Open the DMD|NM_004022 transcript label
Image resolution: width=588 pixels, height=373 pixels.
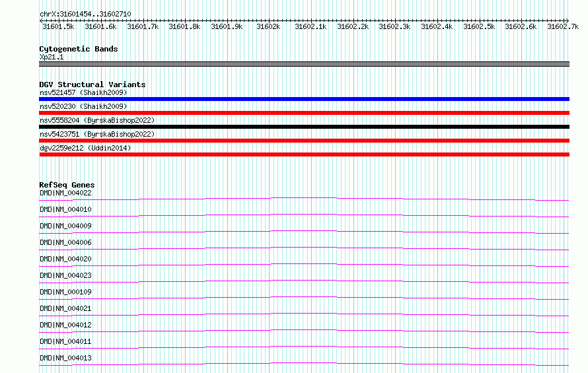point(65,193)
